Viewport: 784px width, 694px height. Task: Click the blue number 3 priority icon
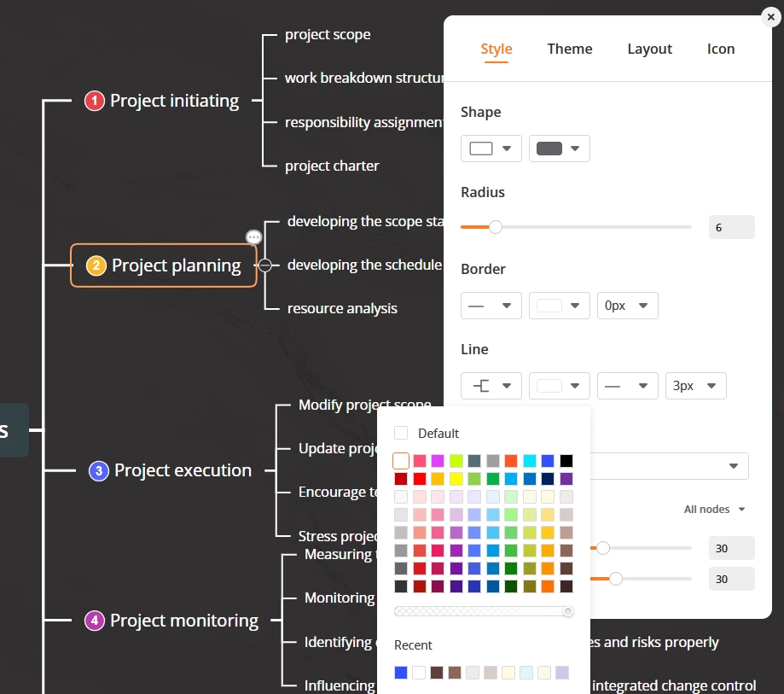click(98, 471)
